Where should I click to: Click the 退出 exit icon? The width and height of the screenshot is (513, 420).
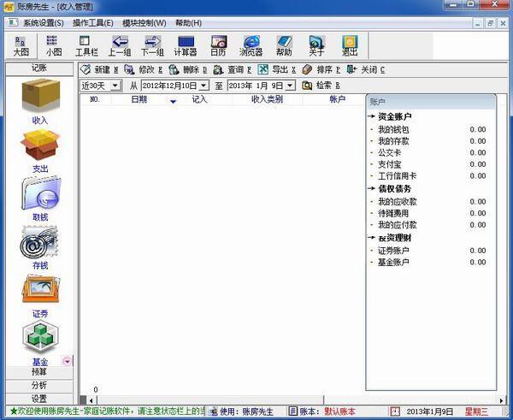pos(350,46)
